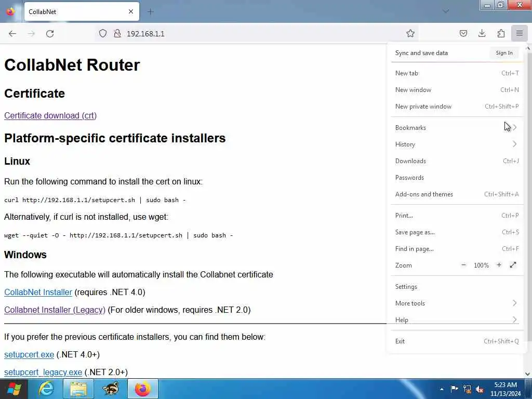Open Collabnet Installer (Legacy) link
This screenshot has height=399, width=532.
tap(55, 310)
